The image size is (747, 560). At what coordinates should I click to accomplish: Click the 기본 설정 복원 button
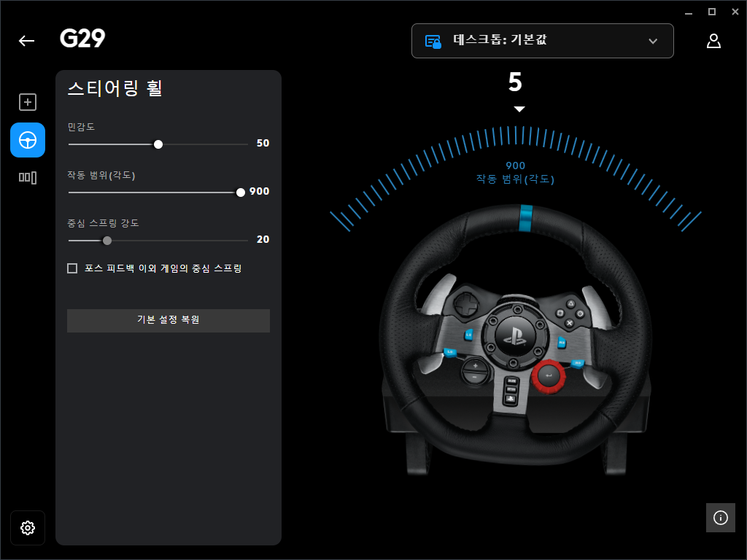click(x=169, y=321)
